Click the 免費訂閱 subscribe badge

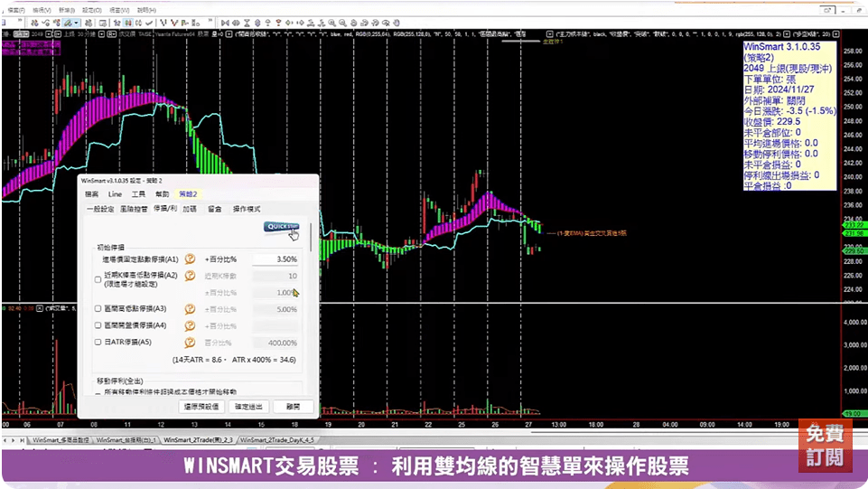point(825,446)
